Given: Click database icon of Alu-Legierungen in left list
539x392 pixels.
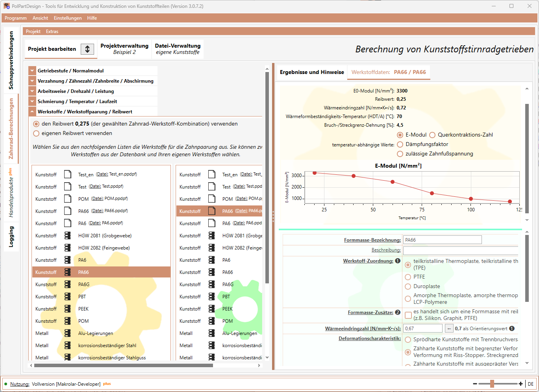Looking at the screenshot, I should [68, 333].
